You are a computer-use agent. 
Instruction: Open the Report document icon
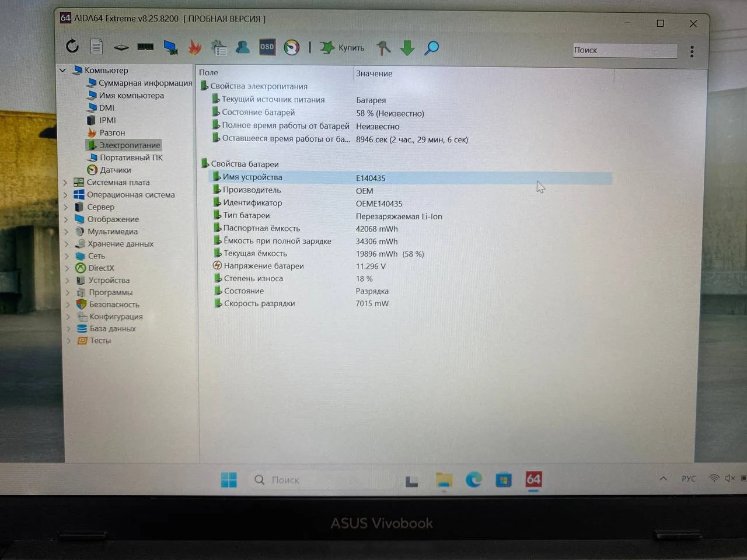[x=97, y=47]
